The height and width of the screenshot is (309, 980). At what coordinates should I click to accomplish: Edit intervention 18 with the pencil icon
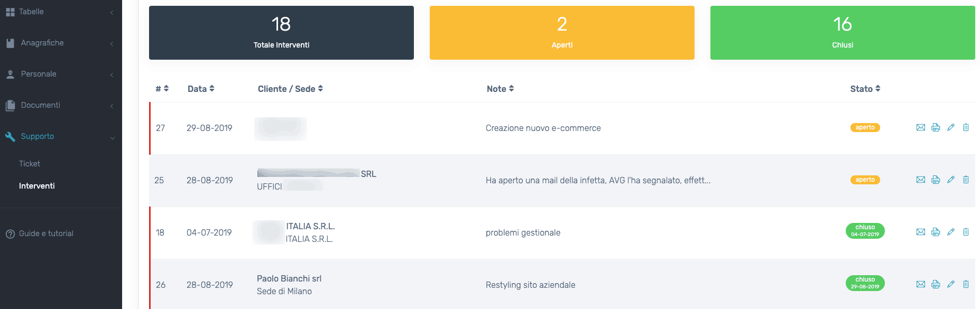(x=950, y=232)
